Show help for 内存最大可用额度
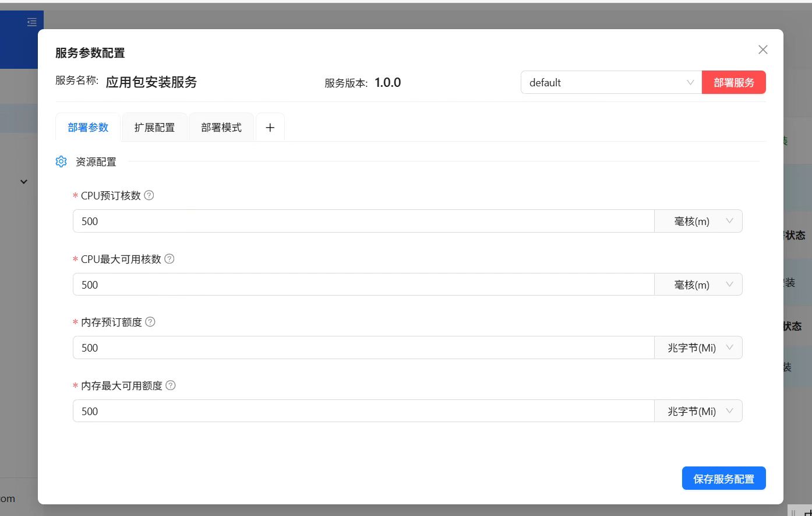812x516 pixels. point(171,385)
